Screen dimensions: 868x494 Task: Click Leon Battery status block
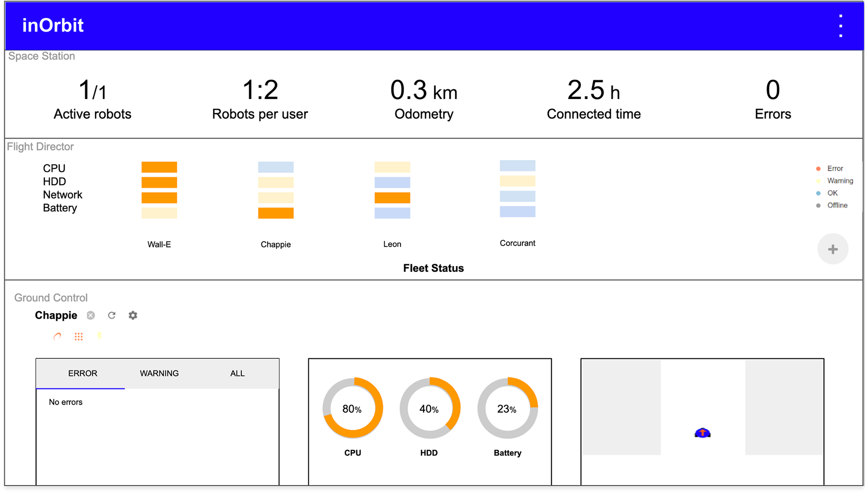(392, 213)
